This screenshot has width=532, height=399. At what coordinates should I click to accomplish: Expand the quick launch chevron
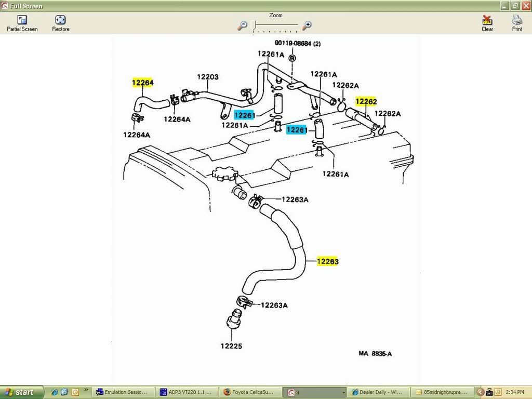click(x=86, y=390)
